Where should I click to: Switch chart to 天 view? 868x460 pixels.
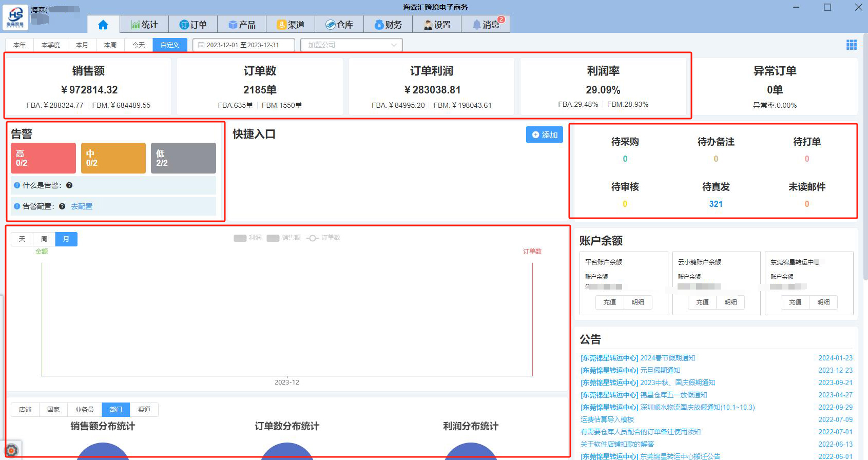coord(22,239)
